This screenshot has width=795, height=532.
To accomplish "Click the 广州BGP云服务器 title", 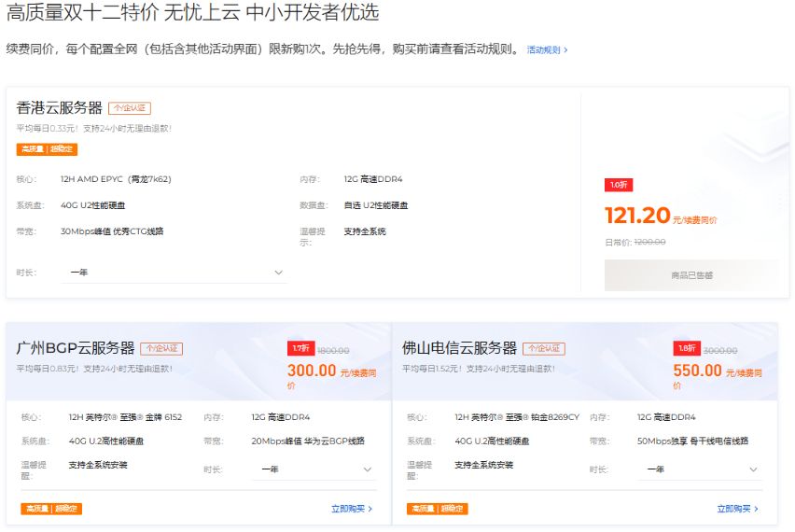I will pos(75,348).
